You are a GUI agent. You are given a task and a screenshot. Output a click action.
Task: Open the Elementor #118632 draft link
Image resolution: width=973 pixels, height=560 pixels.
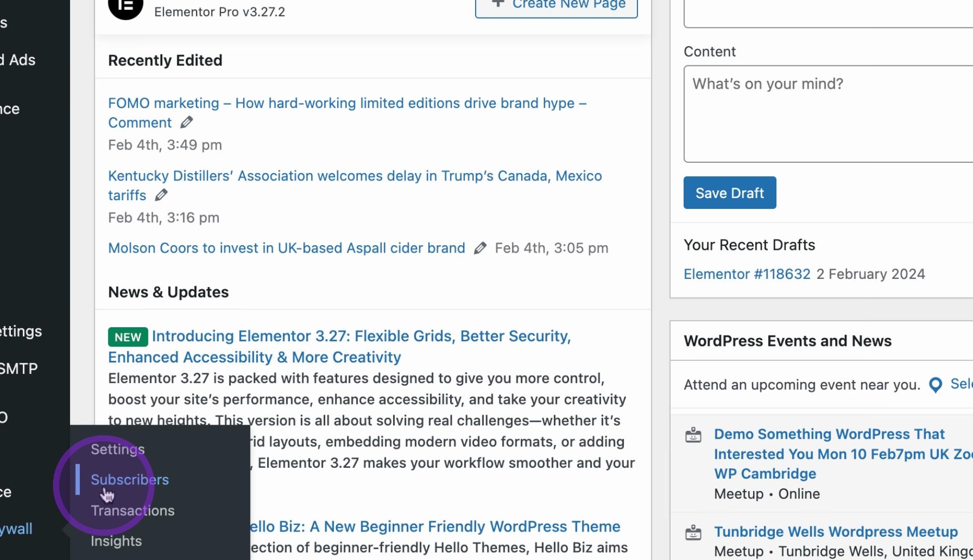click(747, 274)
